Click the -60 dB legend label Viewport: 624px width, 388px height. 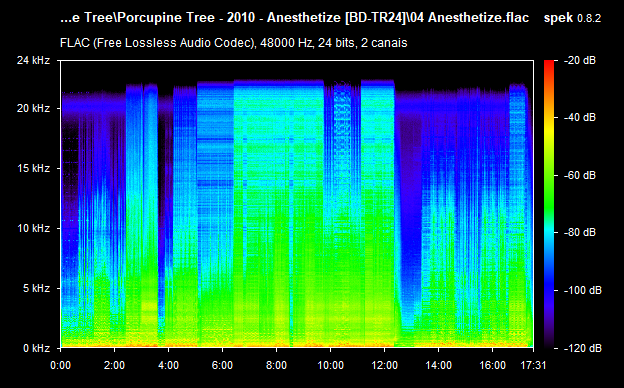580,175
